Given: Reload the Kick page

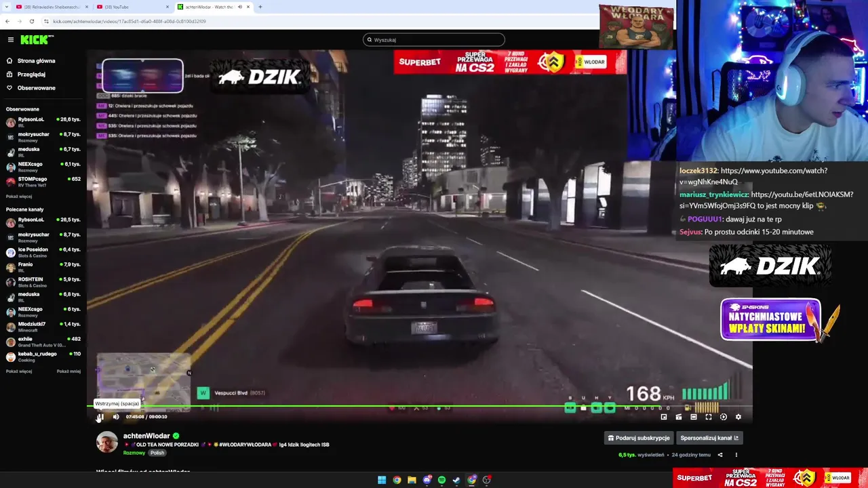Looking at the screenshot, I should click(x=33, y=21).
